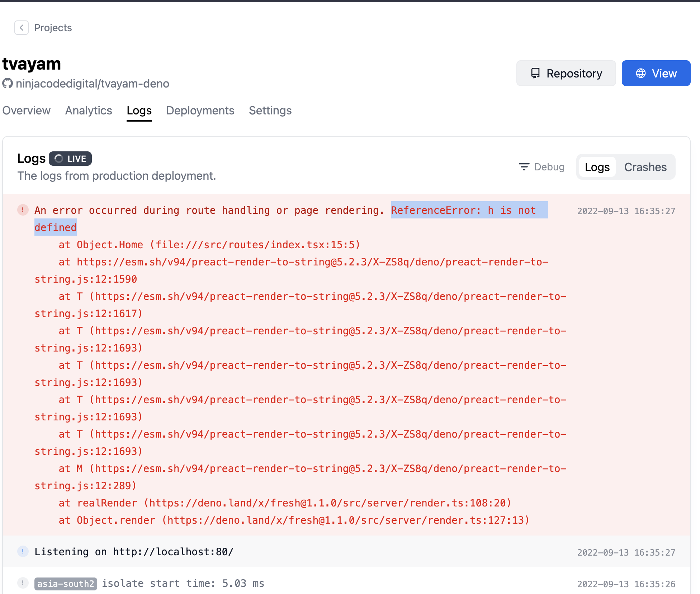Click the filter icon next to Debug
The width and height of the screenshot is (700, 594).
pyautogui.click(x=524, y=166)
